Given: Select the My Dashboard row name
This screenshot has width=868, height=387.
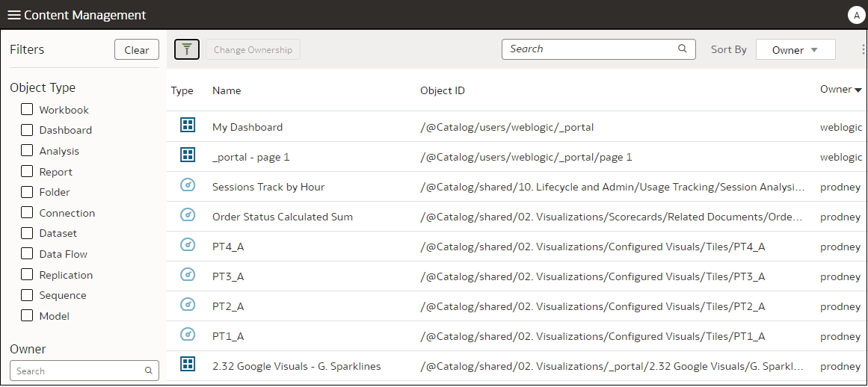Looking at the screenshot, I should pyautogui.click(x=247, y=127).
